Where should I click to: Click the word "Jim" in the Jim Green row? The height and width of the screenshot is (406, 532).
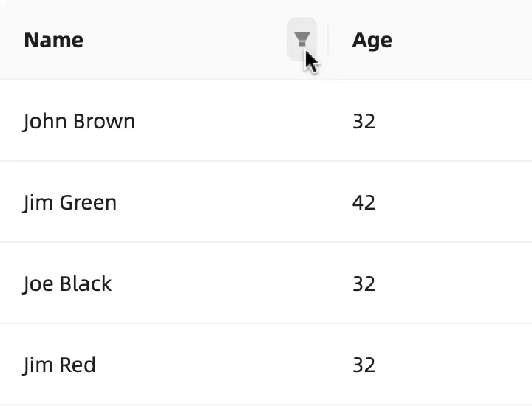pos(35,202)
